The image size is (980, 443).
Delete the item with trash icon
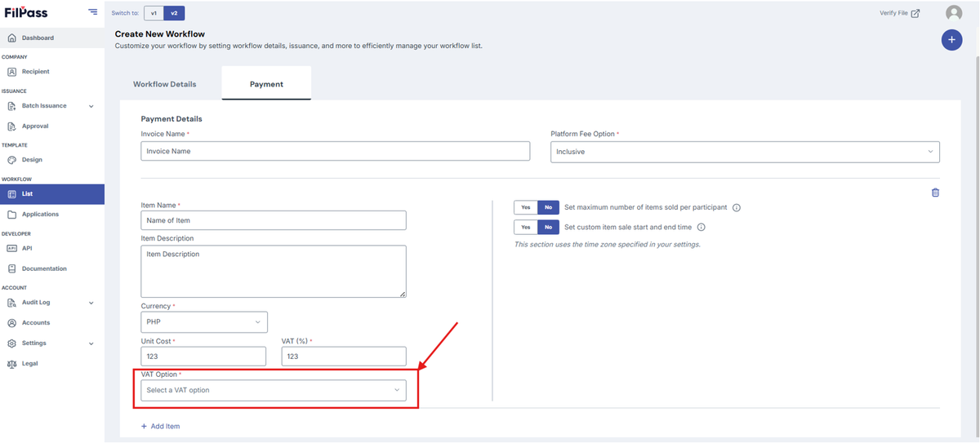[x=935, y=193]
